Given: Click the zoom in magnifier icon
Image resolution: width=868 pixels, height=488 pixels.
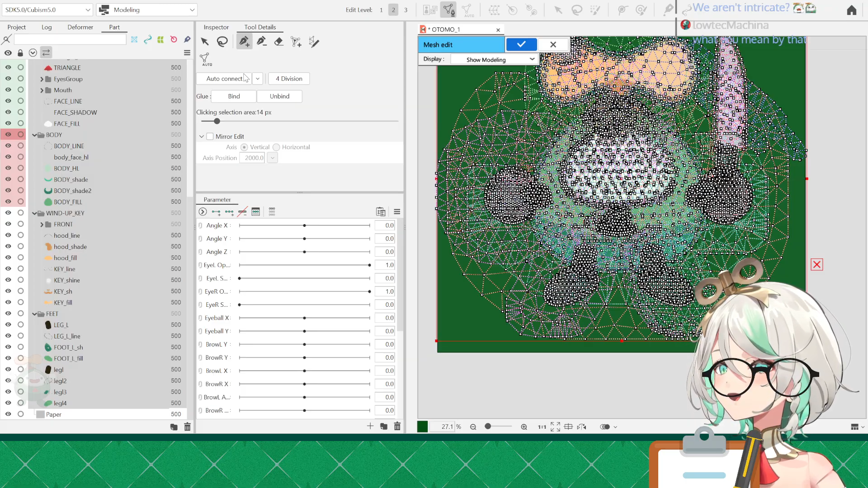Looking at the screenshot, I should pos(524,427).
